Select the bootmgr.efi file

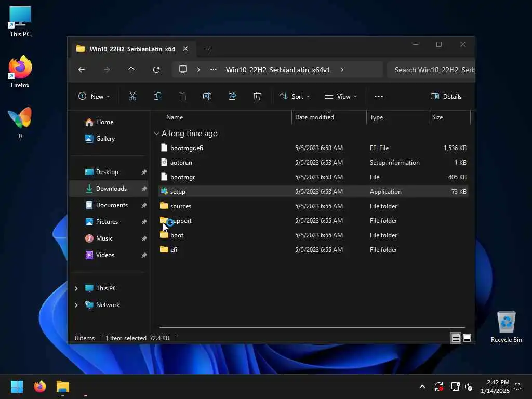click(x=313, y=148)
